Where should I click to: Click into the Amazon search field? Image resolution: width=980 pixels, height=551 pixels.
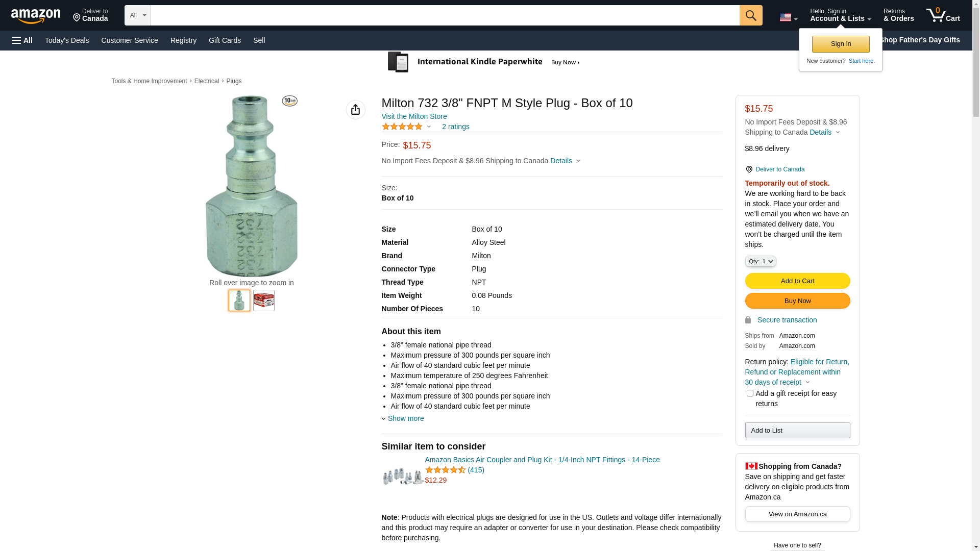445,15
